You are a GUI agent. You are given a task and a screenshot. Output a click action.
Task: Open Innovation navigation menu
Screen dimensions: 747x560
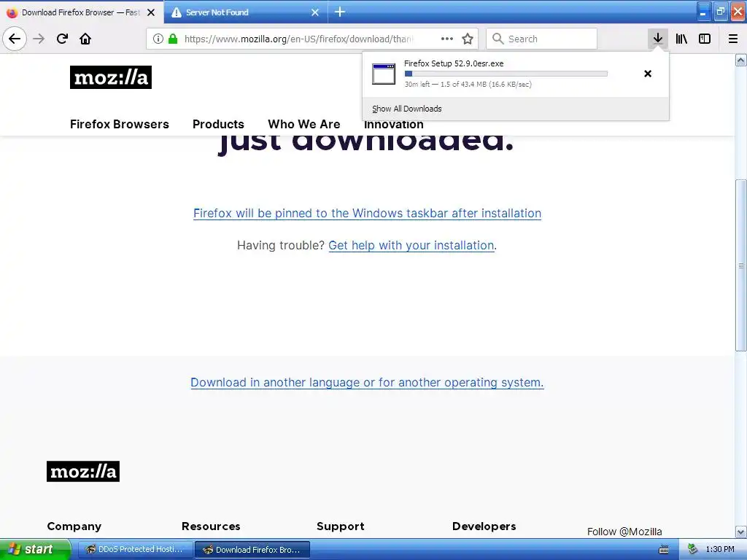click(x=393, y=125)
